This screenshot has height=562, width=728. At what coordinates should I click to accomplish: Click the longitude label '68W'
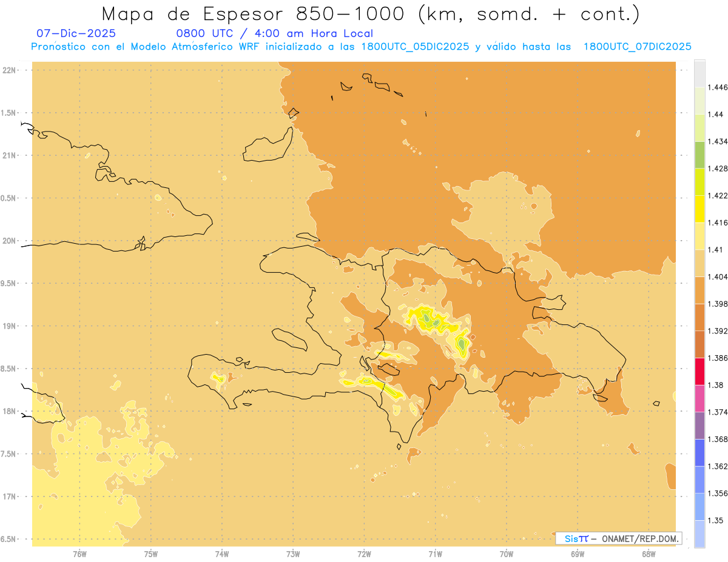click(x=649, y=554)
